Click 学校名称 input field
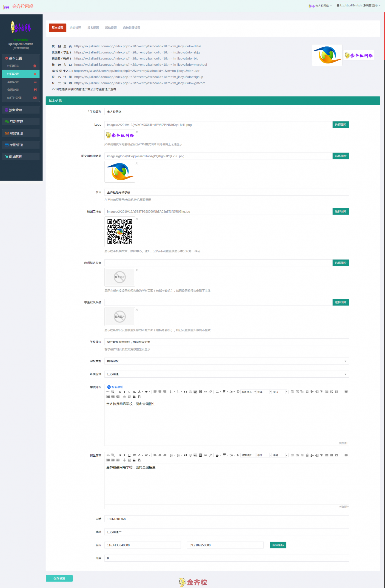Screen dimensions: 385x588 (226, 112)
